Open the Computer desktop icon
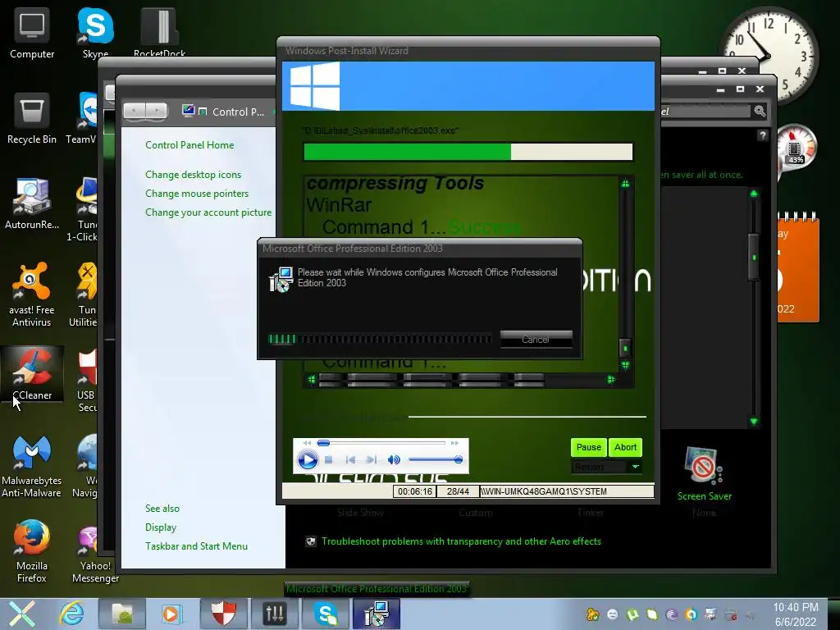Screen dimensions: 840x630 pos(32,34)
